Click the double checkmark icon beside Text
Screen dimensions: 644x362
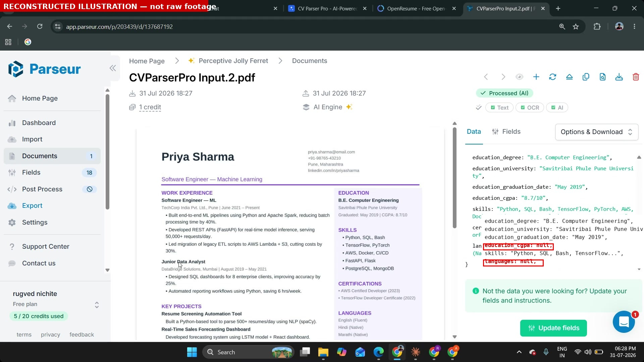point(479,108)
